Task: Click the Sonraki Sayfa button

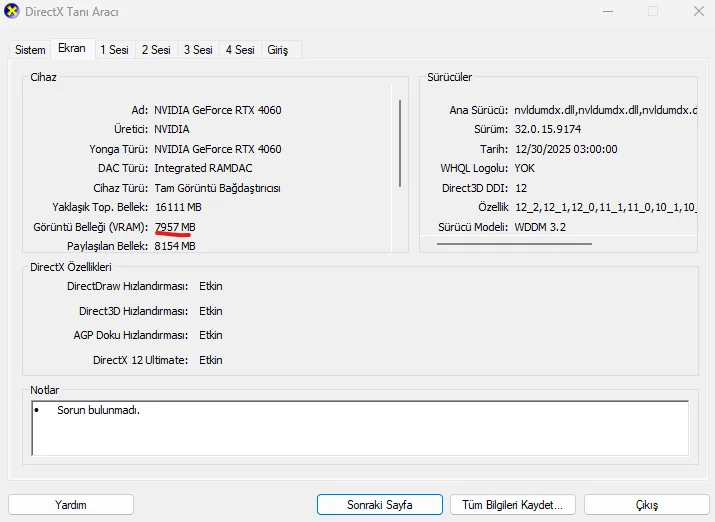Action: coord(379,505)
